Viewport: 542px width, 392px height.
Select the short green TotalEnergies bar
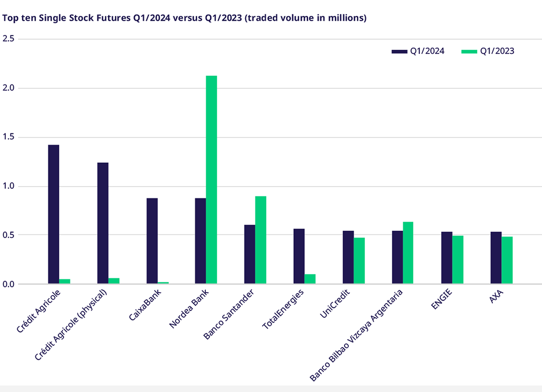click(310, 279)
